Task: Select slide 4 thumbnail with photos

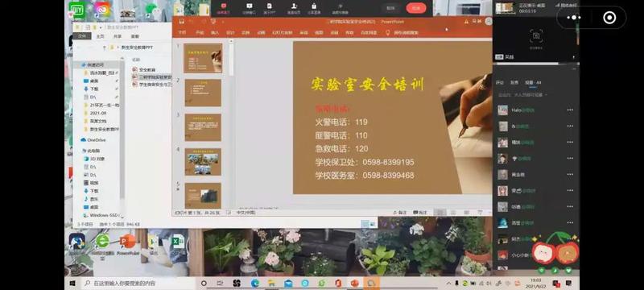Action: [203, 162]
